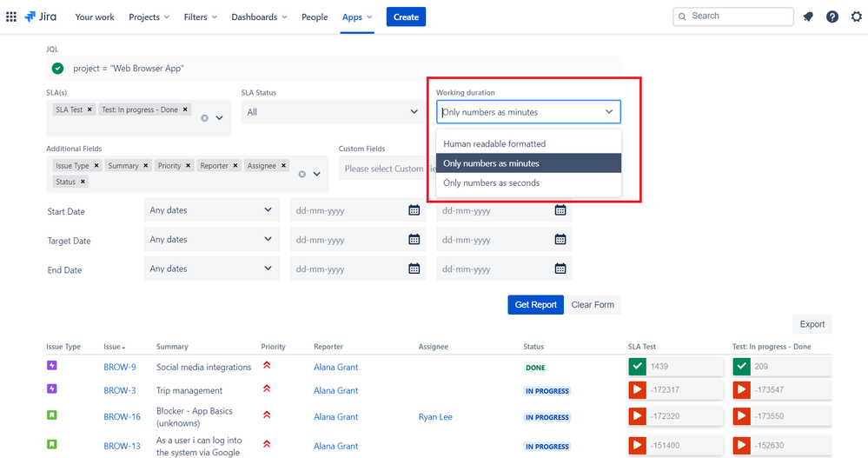The image size is (868, 458).
Task: Sort by the Issue column header
Action: coord(114,347)
